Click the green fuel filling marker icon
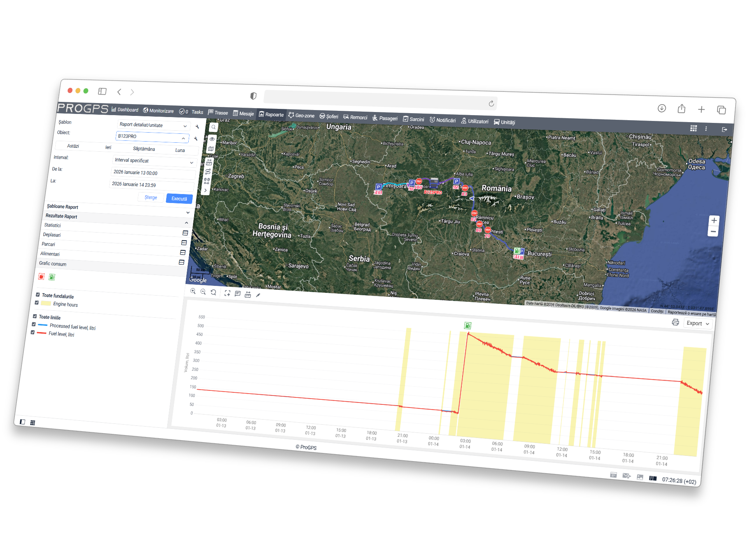Screen dimensions: 747x560 (52, 277)
